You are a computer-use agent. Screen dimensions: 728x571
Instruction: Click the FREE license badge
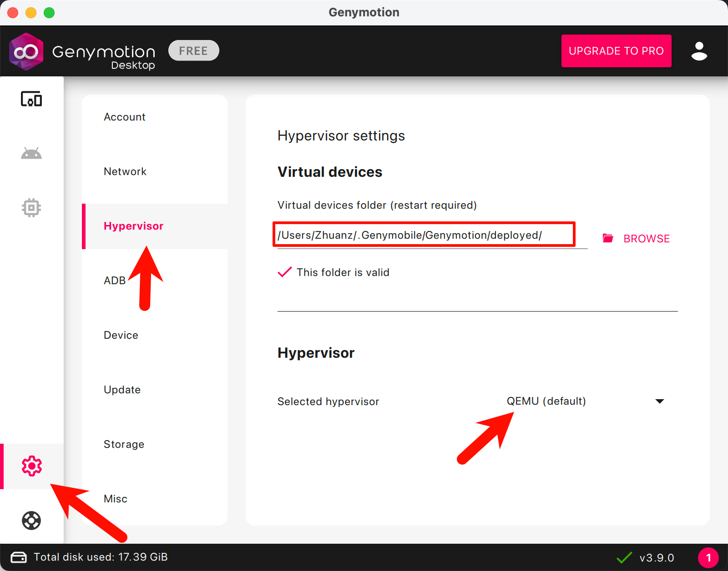[193, 51]
